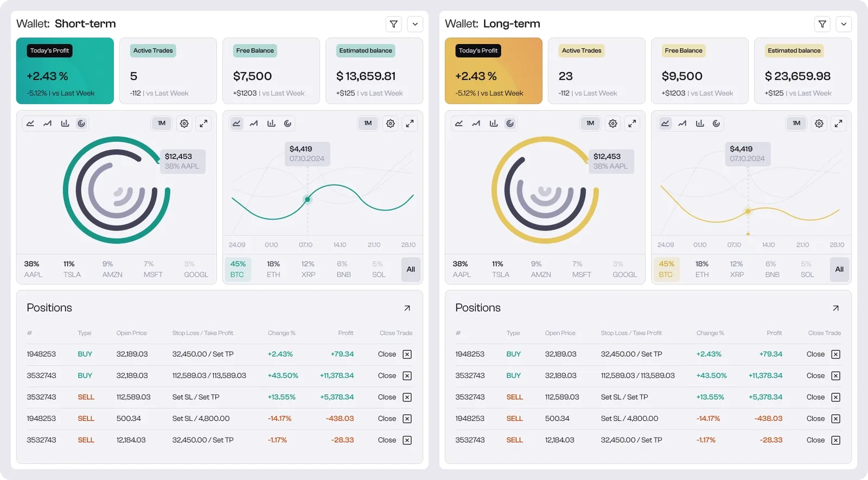Expand Long-term wallet dropdown chevron

click(844, 24)
